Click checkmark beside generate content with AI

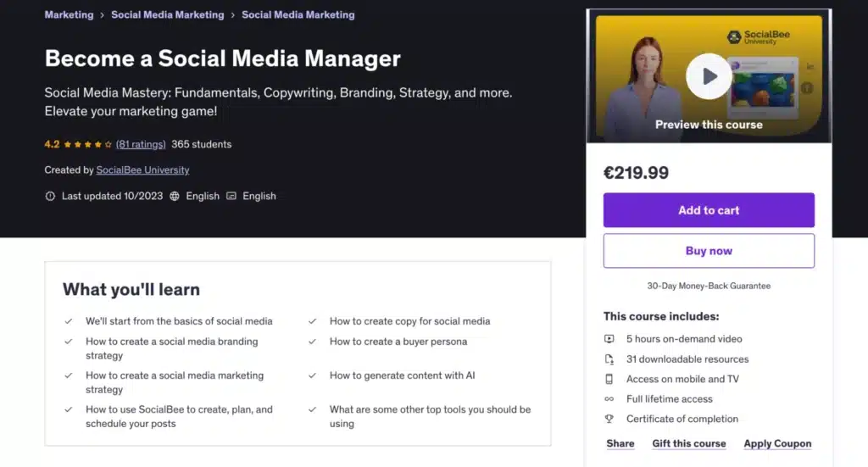[312, 375]
